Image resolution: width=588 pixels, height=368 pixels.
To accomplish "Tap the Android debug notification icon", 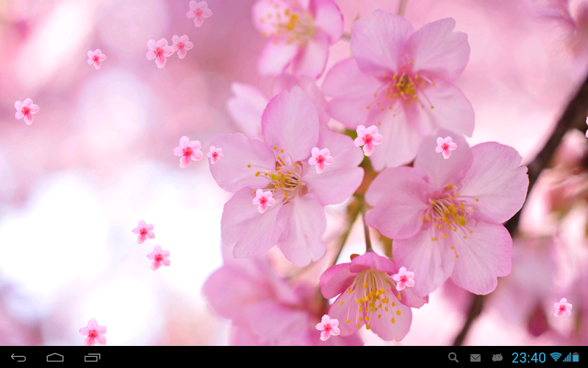I will [x=498, y=358].
